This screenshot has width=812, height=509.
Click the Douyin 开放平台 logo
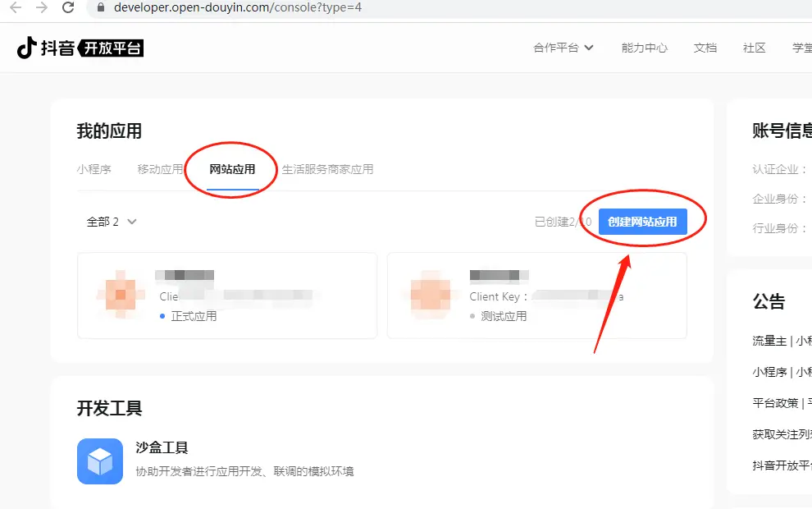tap(80, 48)
